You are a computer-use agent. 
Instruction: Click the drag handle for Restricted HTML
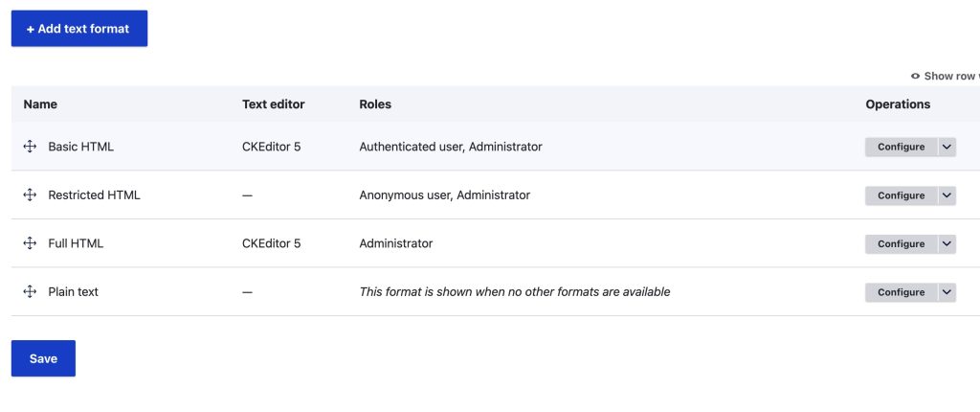30,195
